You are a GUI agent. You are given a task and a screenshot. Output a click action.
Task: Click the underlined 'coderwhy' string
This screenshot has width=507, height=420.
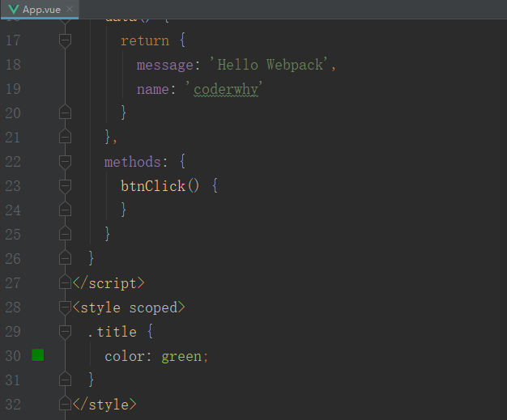click(226, 90)
